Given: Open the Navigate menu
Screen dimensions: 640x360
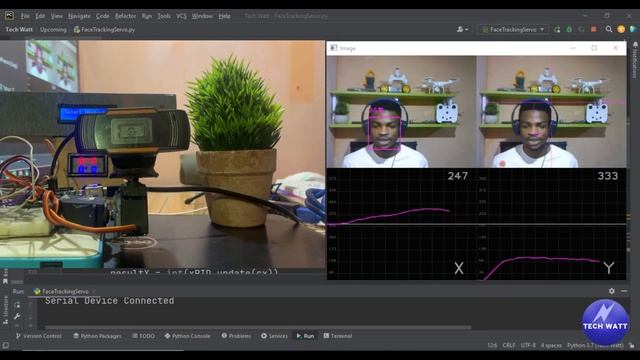Looking at the screenshot, I should click(79, 16).
